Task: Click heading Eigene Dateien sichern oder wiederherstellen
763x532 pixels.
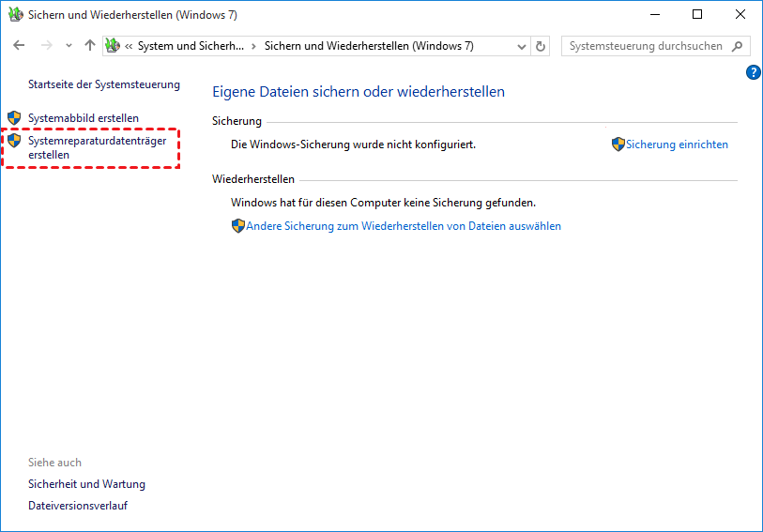Action: [359, 92]
